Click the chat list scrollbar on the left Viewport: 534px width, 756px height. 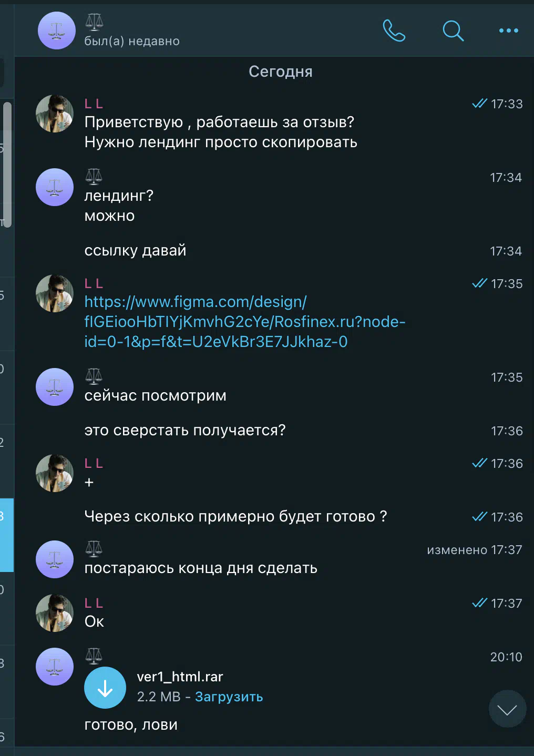click(x=7, y=165)
